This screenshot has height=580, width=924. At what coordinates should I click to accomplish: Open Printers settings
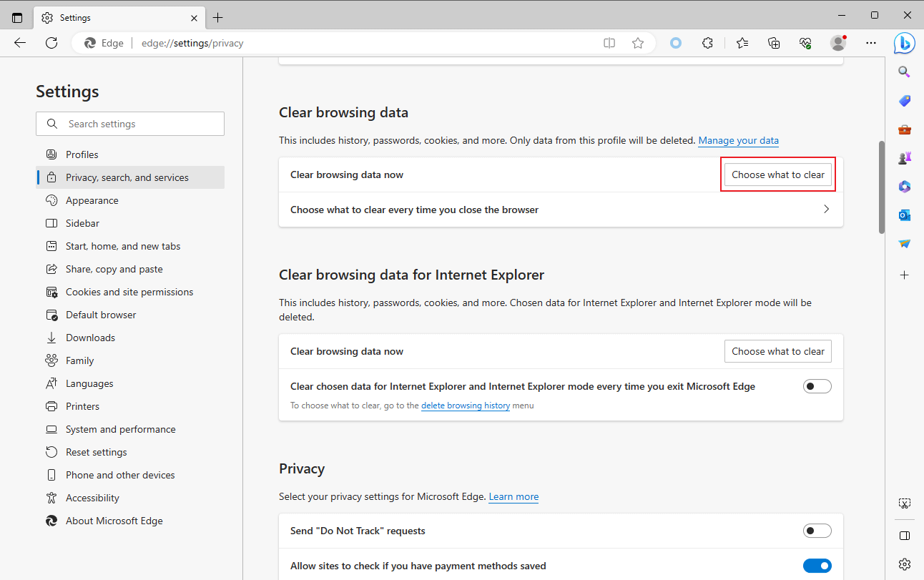click(x=130, y=406)
